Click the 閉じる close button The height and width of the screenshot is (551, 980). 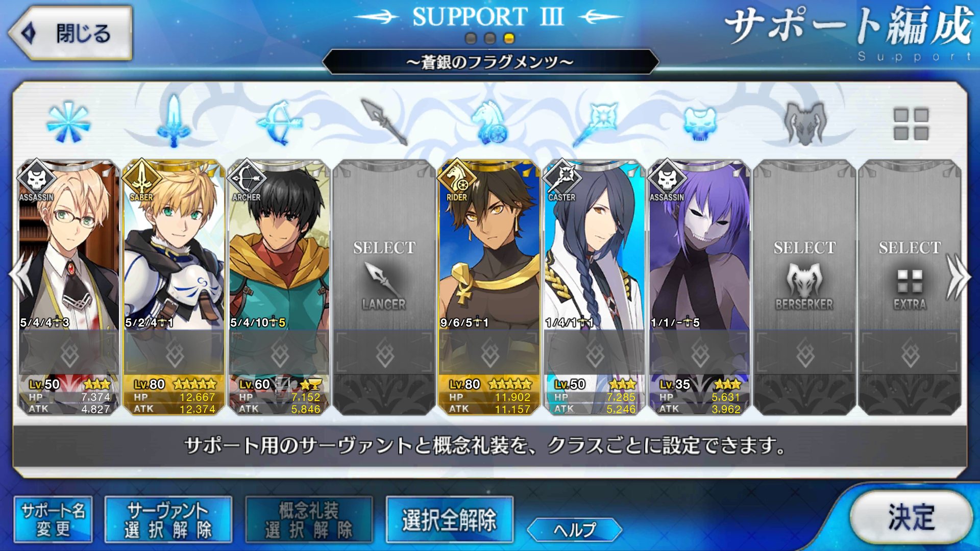pos(70,34)
